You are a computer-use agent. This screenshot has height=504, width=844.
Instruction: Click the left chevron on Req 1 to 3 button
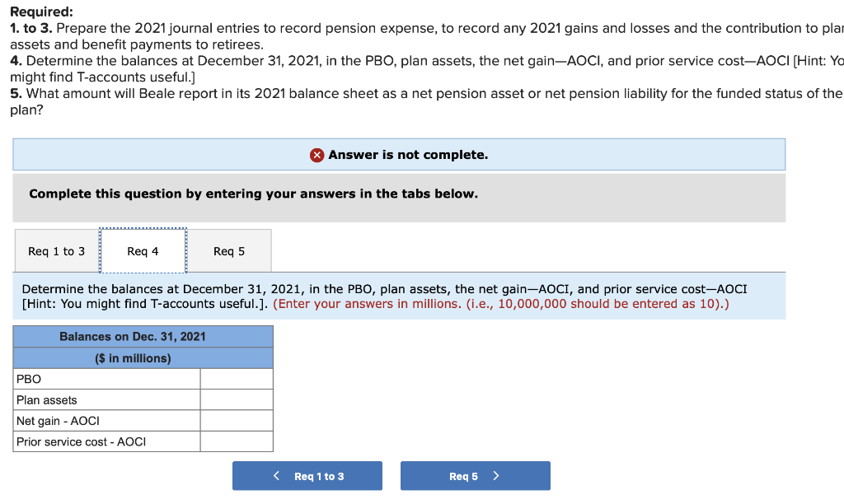pyautogui.click(x=275, y=475)
